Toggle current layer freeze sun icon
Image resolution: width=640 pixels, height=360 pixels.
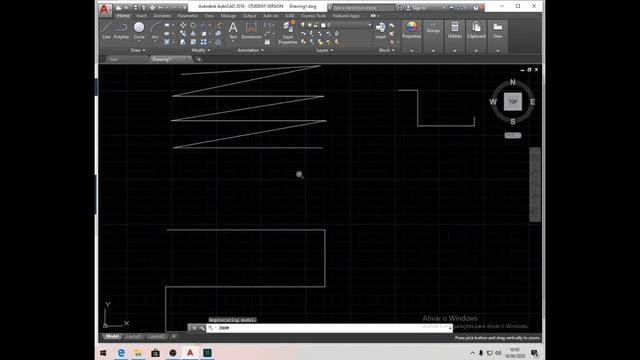(309, 25)
